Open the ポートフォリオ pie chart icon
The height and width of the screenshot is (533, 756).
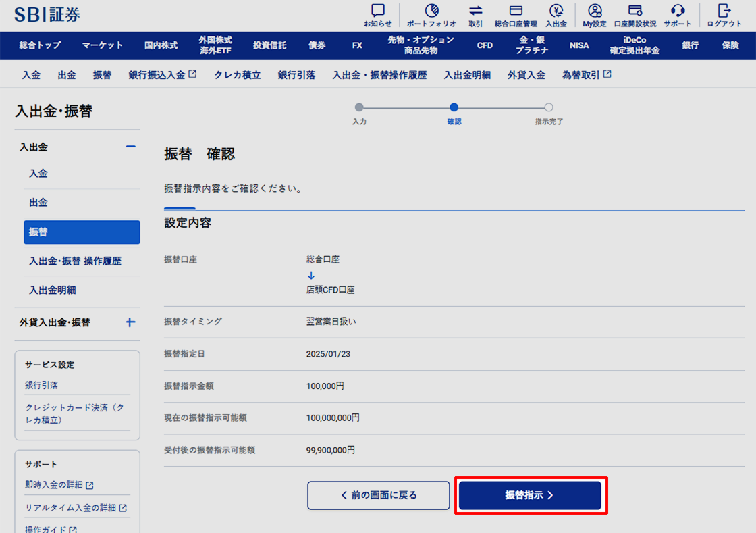pyautogui.click(x=431, y=11)
